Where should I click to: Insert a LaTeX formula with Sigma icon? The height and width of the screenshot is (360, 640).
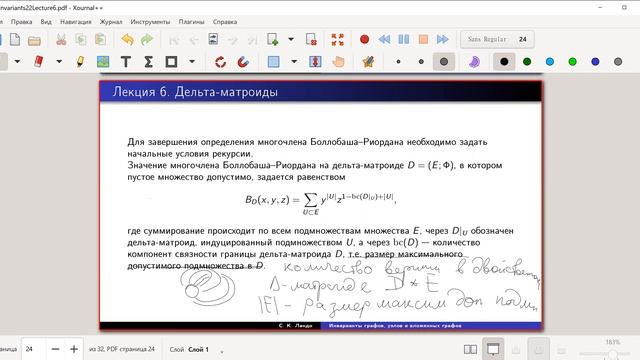[149, 62]
